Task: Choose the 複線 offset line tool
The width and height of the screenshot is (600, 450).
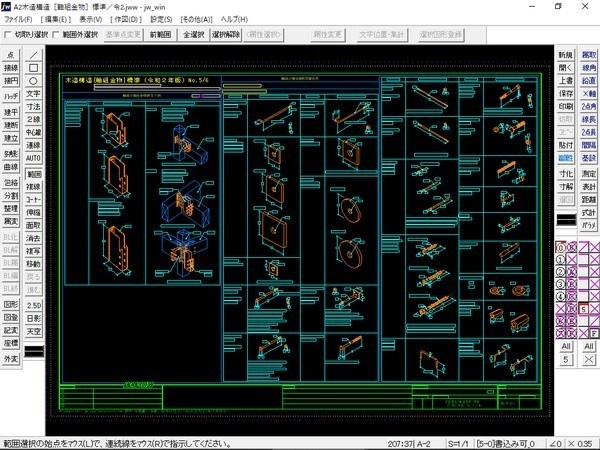Action: pos(33,187)
